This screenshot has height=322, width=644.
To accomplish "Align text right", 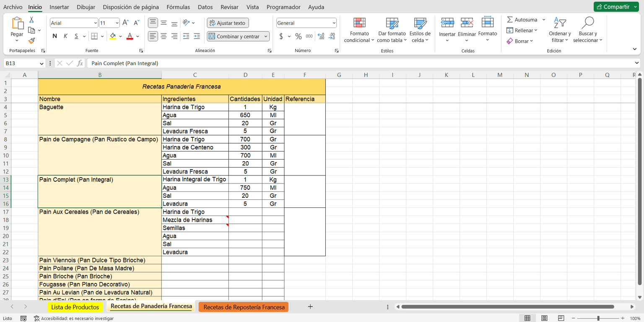I will click(x=174, y=37).
